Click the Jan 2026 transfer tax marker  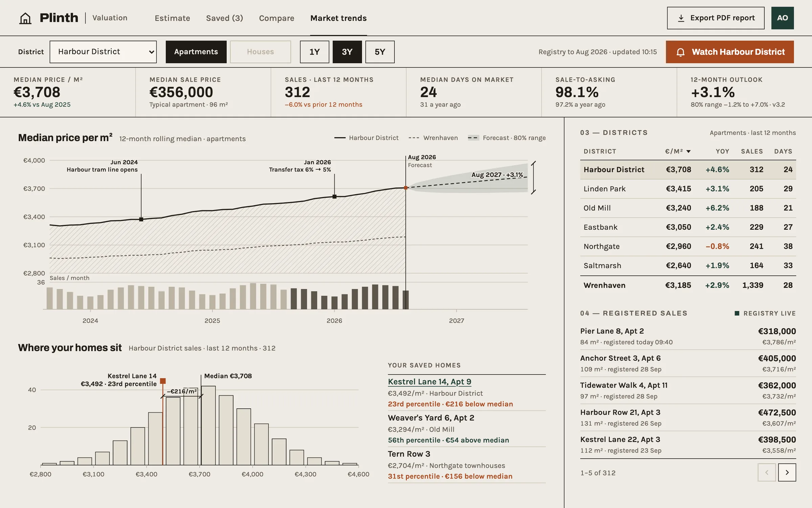[334, 196]
